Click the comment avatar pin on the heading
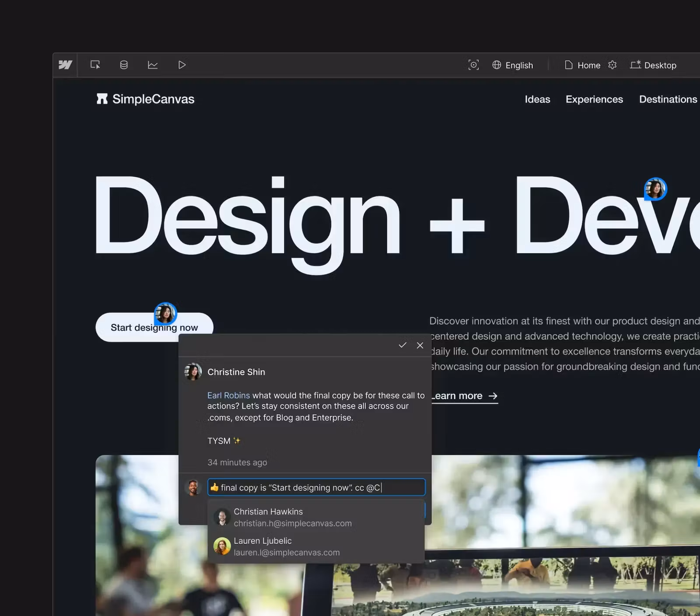This screenshot has width=700, height=616. pos(655,189)
